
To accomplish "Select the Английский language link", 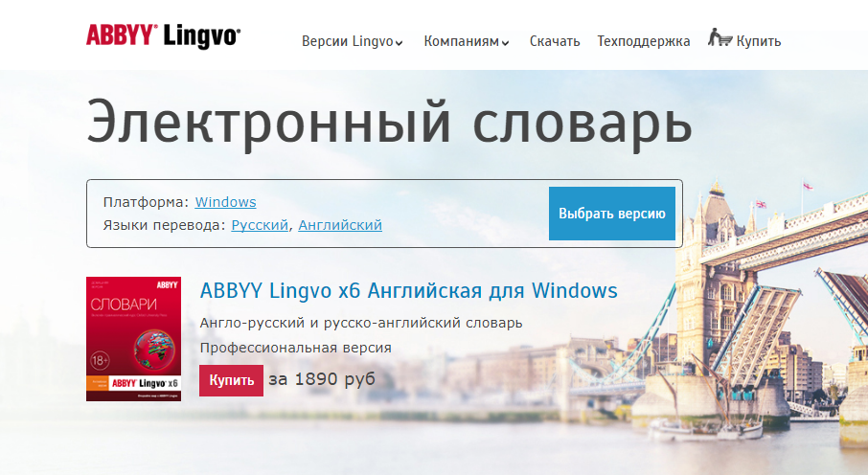I will pos(340,225).
